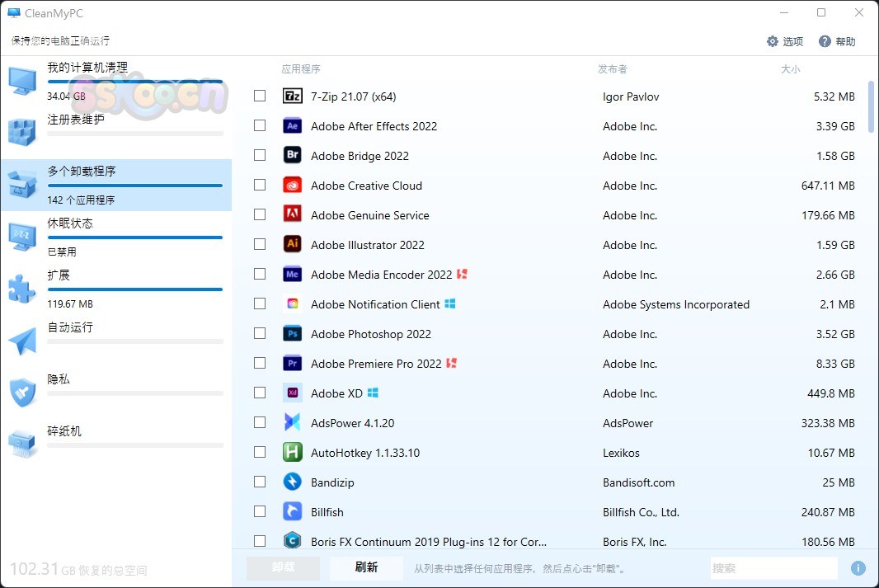Click the Adobe Media Encoder 2022 icon
Screen dimensions: 879x588
pos(293,274)
